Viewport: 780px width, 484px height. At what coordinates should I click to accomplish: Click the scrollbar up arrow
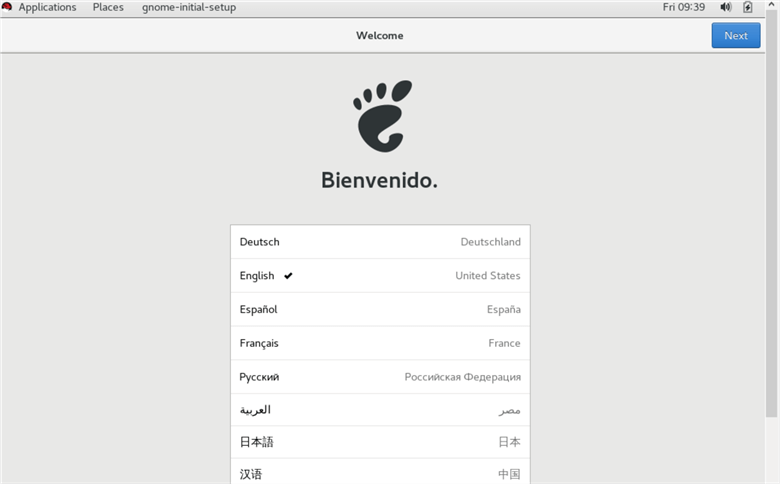(772, 4)
